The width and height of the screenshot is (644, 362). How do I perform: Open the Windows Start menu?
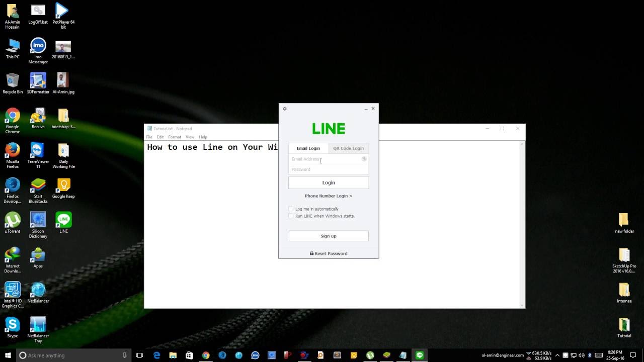point(7,355)
